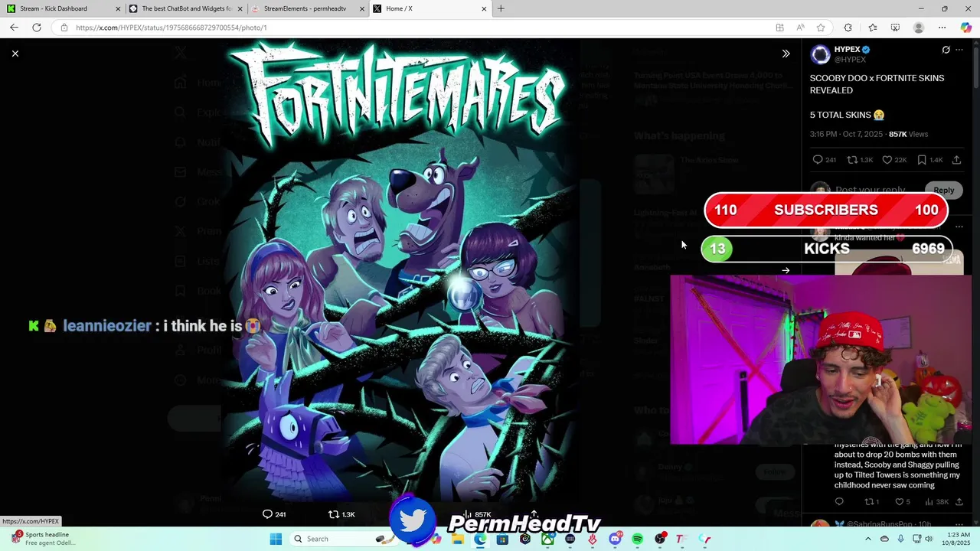980x551 pixels.
Task: Click the HYPEX display name in the post
Action: click(847, 50)
